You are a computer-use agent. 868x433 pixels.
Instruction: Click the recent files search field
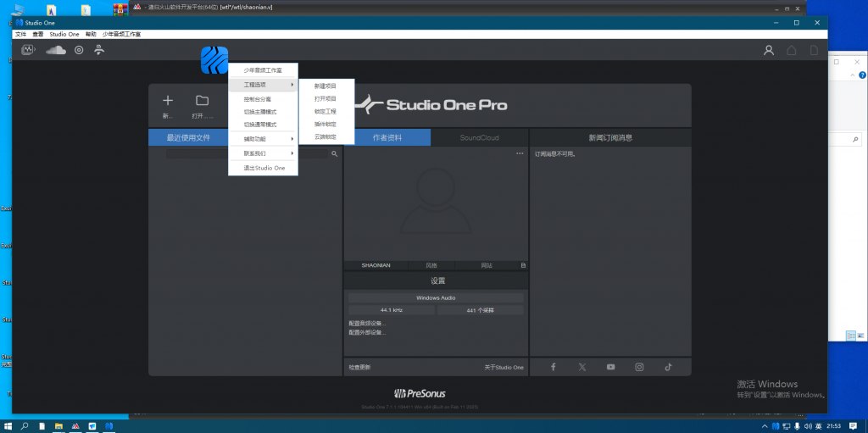pos(247,154)
